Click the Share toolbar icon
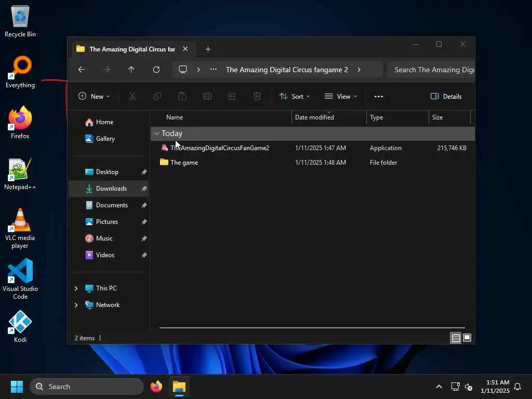Screen dimensions: 532x399 pos(232,96)
